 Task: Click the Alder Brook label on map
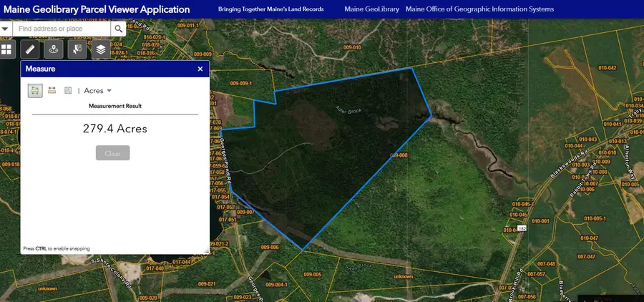(x=347, y=112)
